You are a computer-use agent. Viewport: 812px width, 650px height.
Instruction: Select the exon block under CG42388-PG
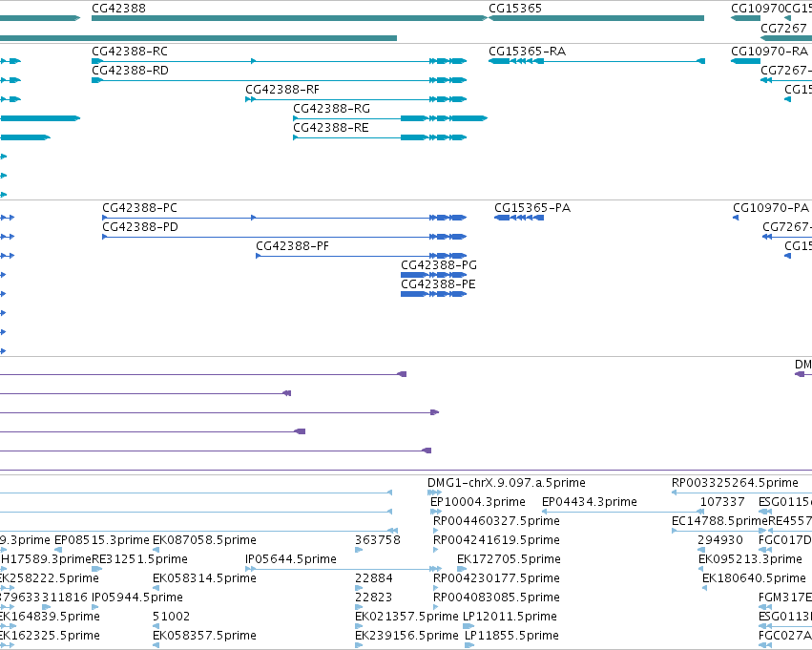[433, 275]
